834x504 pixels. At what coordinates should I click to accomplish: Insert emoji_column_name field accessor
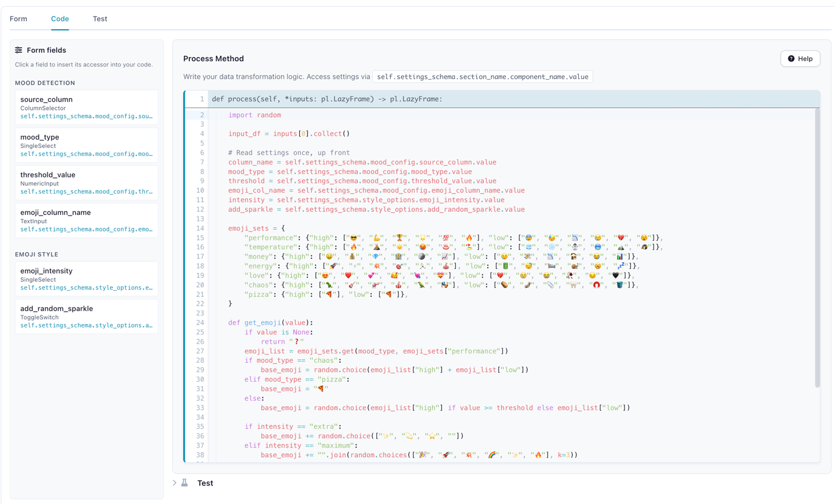87,220
